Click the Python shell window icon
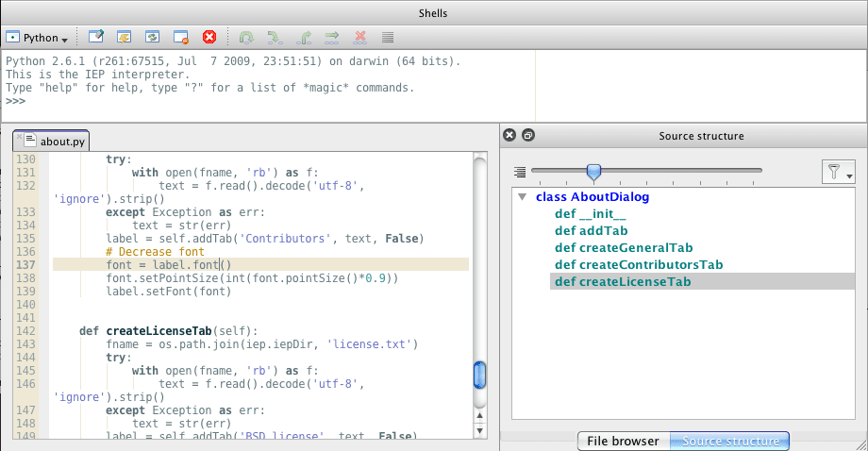 [12, 37]
